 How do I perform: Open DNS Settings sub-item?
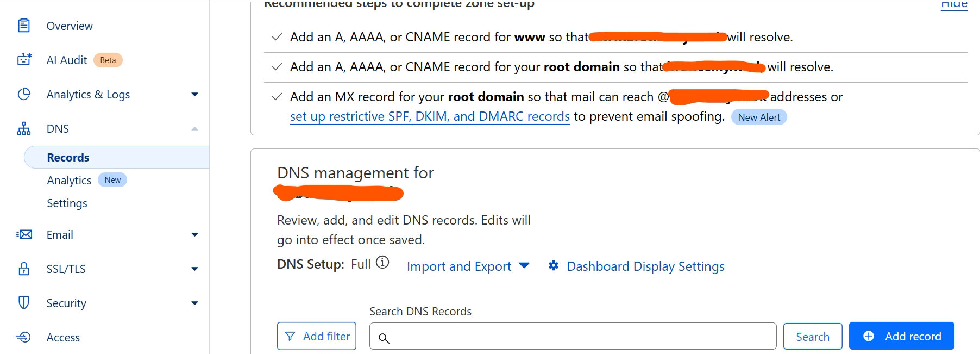[x=67, y=203]
